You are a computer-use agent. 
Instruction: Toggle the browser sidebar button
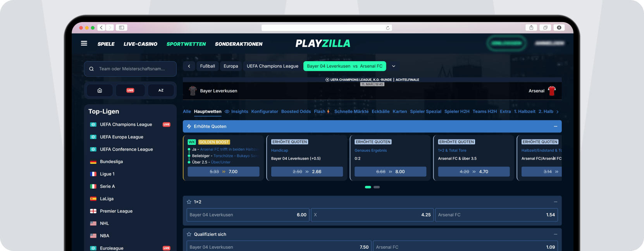click(121, 28)
